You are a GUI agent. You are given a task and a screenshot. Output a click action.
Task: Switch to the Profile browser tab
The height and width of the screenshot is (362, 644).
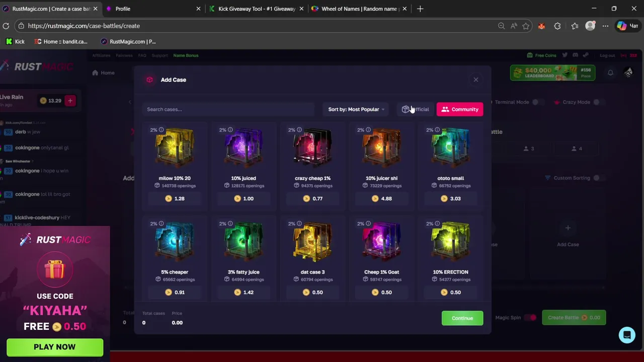152,9
